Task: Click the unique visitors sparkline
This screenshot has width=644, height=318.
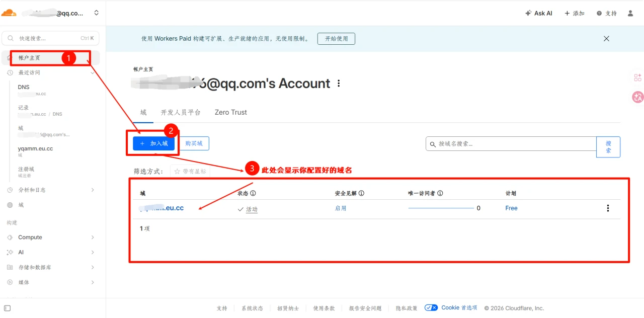Action: coord(441,208)
